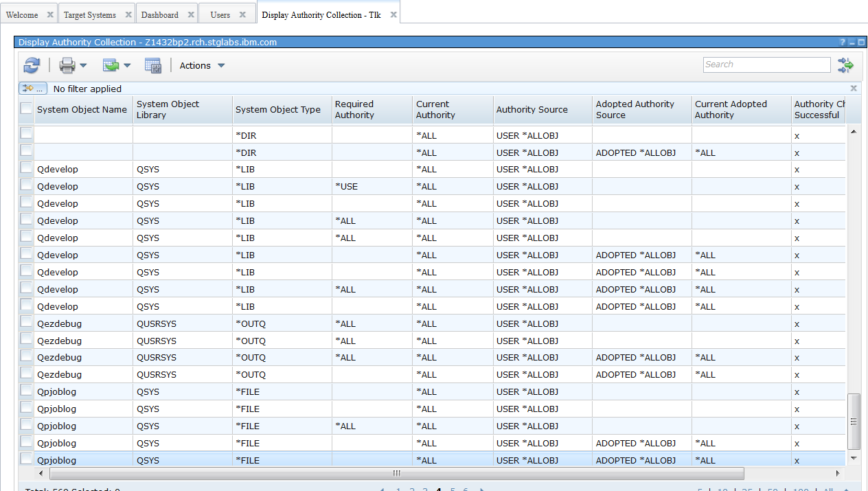Click the vertical scrollbar thumb

click(x=854, y=422)
